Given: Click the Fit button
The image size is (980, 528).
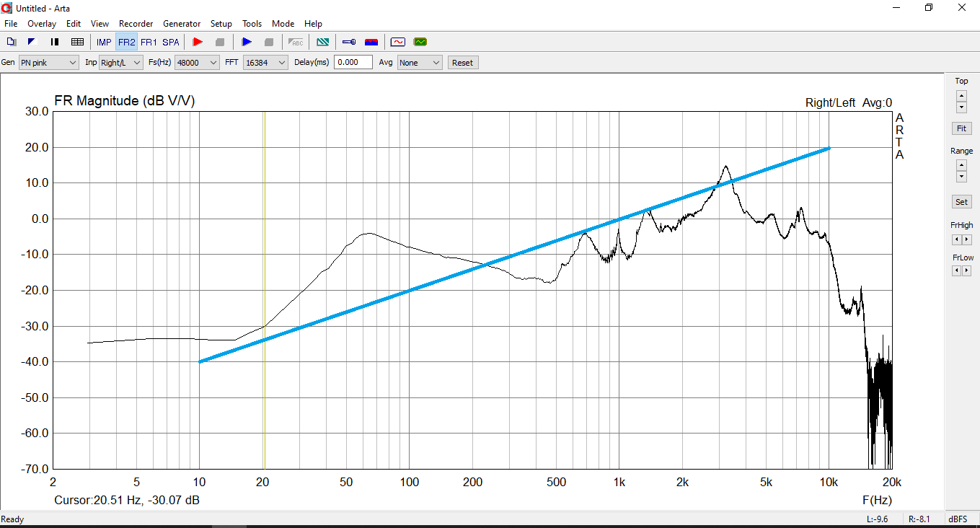Looking at the screenshot, I should (x=961, y=128).
